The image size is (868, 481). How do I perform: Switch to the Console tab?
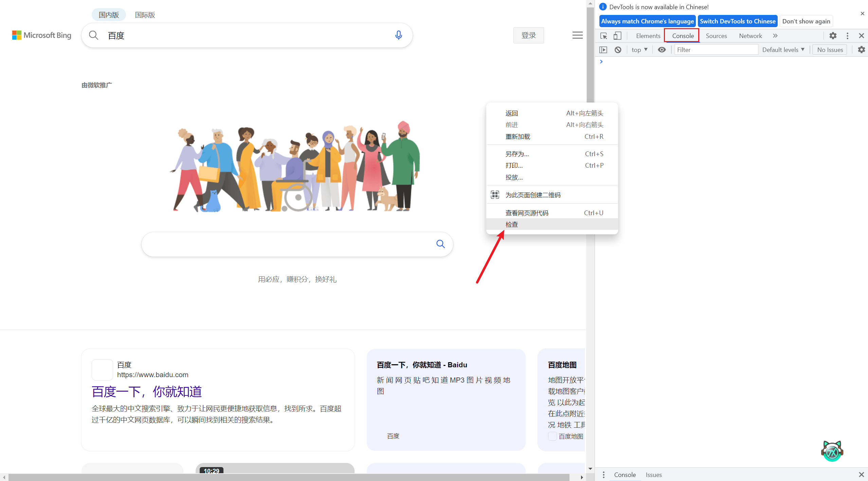683,36
